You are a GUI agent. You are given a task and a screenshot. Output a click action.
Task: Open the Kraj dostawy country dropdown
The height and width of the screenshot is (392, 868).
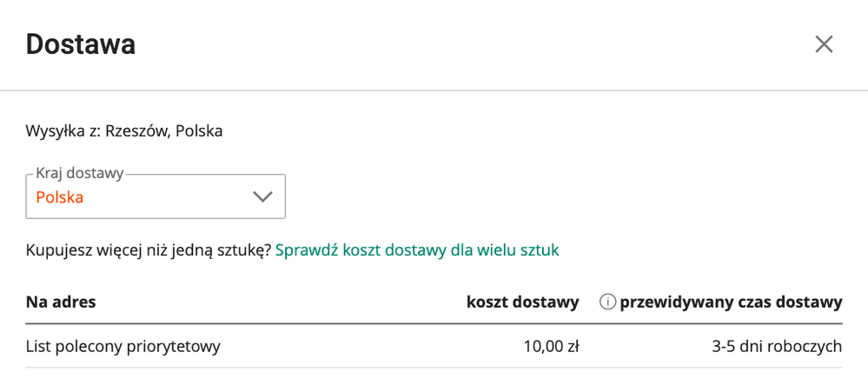(156, 196)
